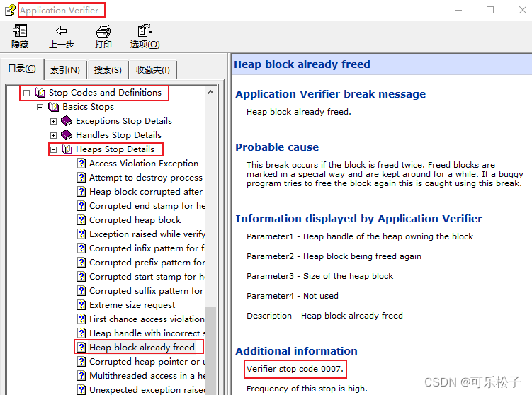The height and width of the screenshot is (395, 532).
Task: Click the question-mark page icon beside Multithreaded access
Action: [81, 376]
